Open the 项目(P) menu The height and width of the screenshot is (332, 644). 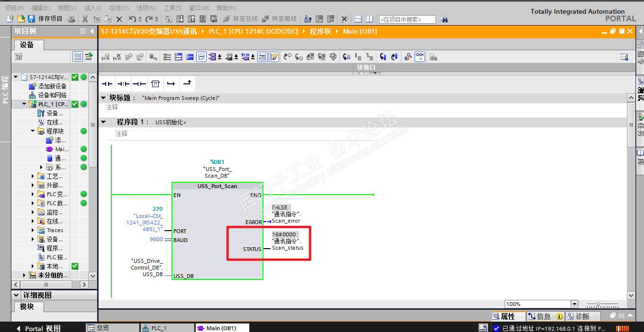pyautogui.click(x=14, y=8)
